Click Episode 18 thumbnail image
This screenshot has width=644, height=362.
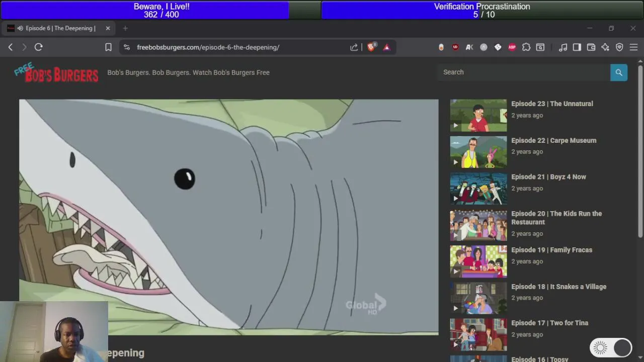tap(478, 299)
